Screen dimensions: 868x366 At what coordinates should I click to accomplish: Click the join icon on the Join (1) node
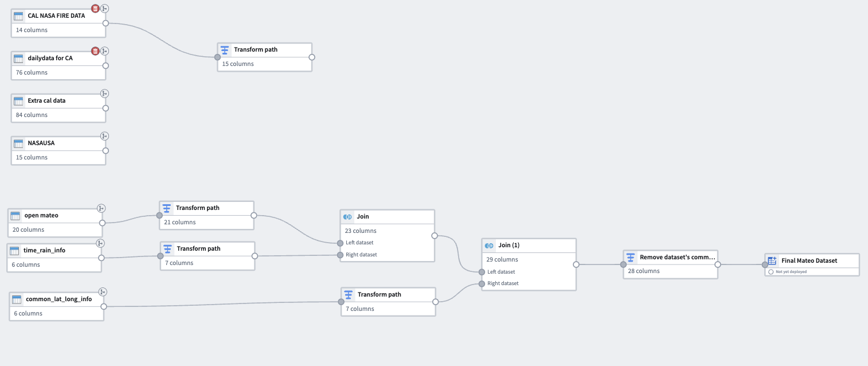[489, 246]
